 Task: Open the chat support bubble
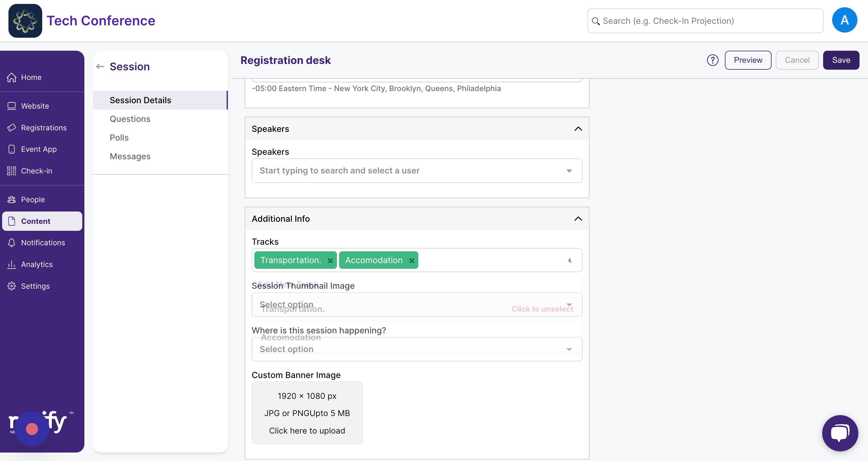pos(840,433)
